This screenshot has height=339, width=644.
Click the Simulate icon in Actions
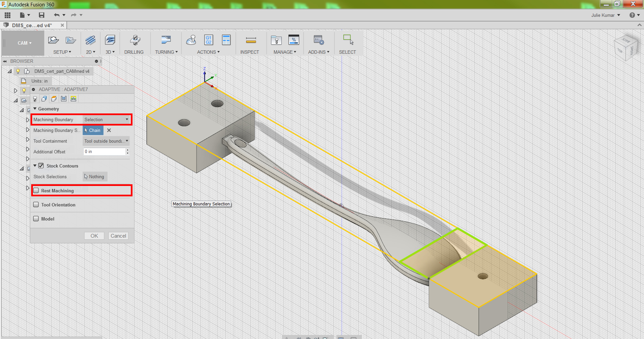point(191,40)
